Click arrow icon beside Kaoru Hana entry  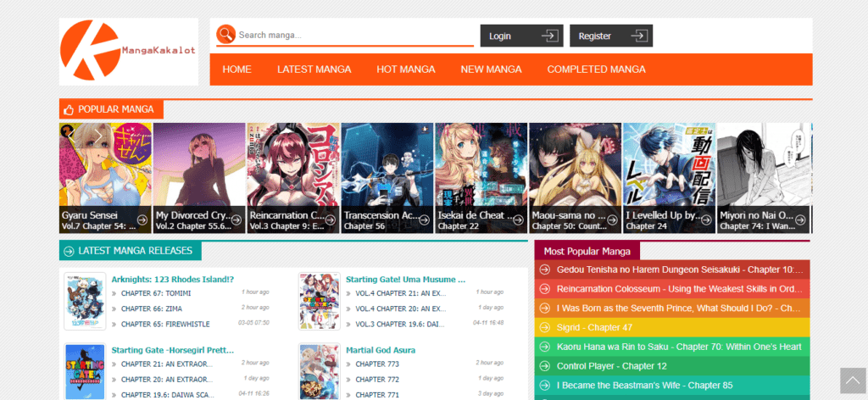click(x=545, y=347)
